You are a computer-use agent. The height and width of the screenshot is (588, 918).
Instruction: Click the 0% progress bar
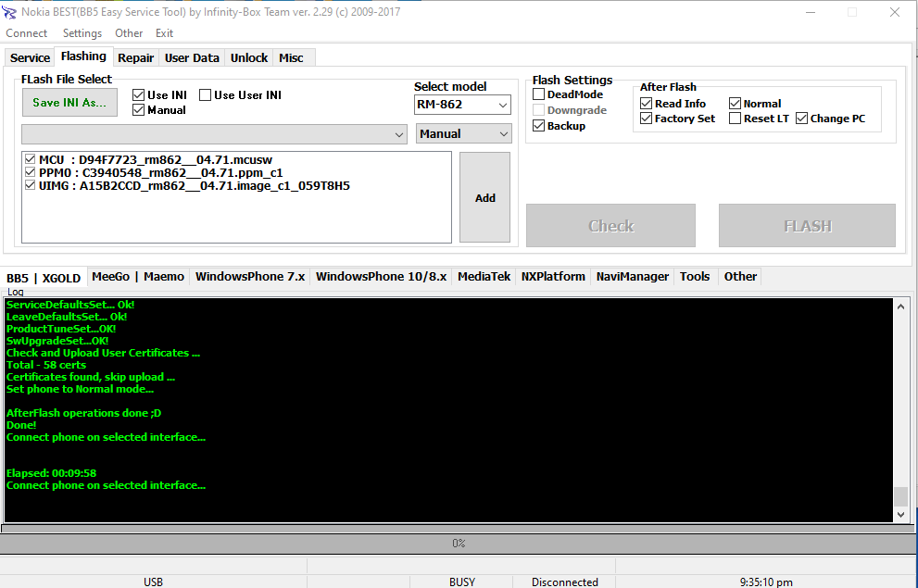pyautogui.click(x=458, y=544)
